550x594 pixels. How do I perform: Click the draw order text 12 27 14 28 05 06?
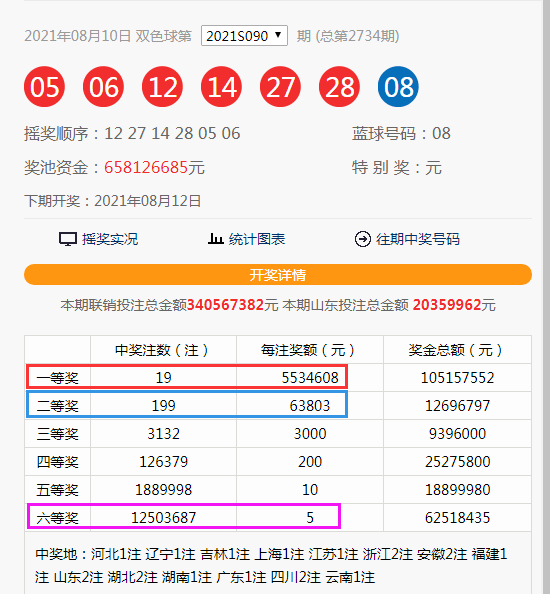(x=172, y=133)
